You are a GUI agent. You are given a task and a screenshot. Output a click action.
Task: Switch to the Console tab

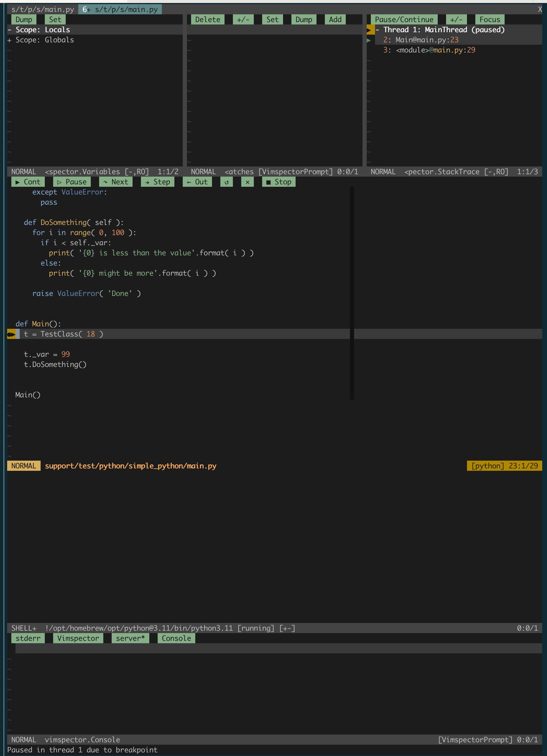(176, 638)
